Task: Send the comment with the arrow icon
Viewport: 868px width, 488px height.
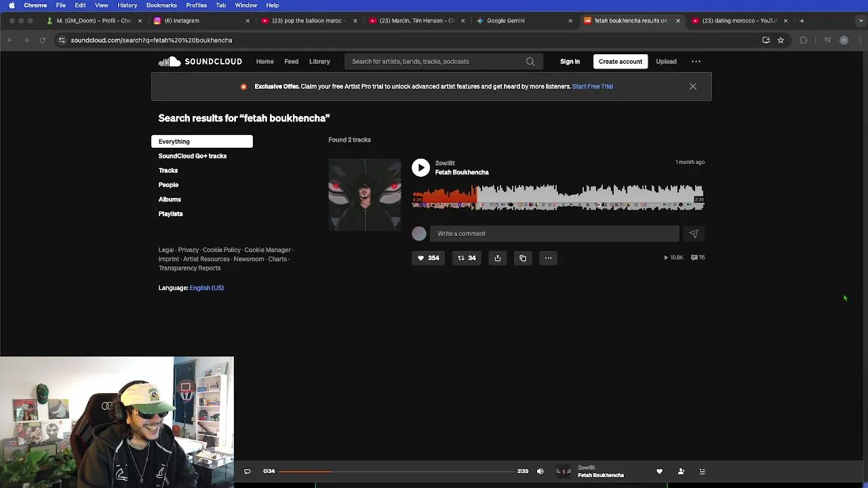Action: 694,234
